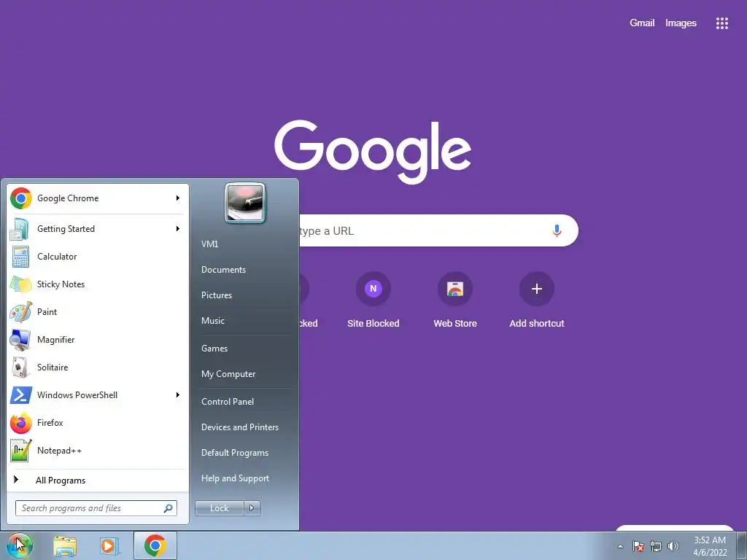
Task: Switch to Chrome taskbar button
Action: coord(155,545)
